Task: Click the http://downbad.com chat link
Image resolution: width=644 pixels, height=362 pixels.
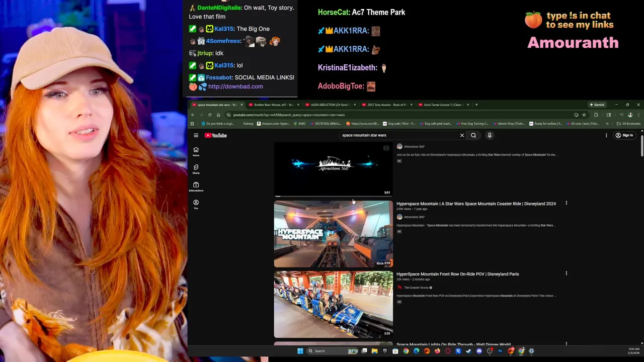Action: coord(235,86)
